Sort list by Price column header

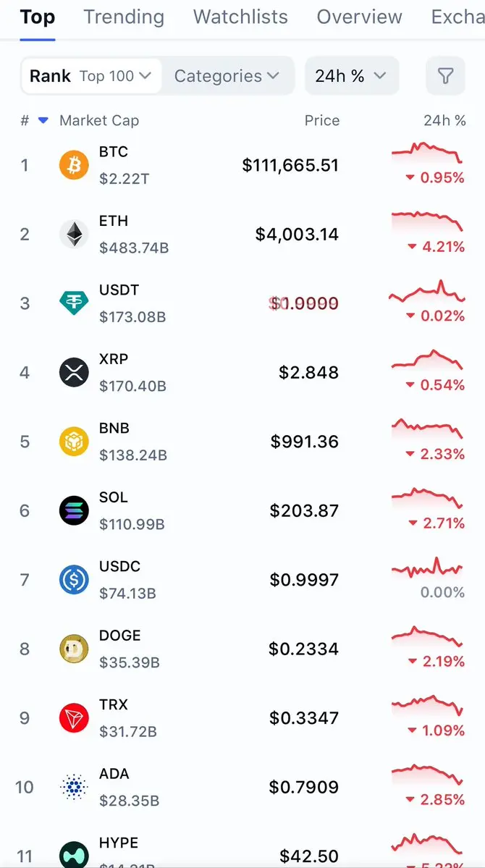pos(321,121)
